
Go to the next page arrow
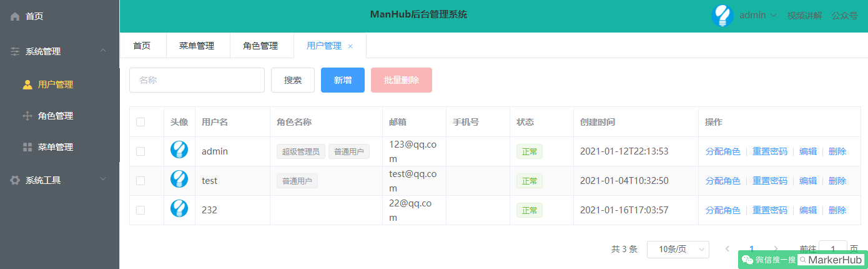pyautogui.click(x=776, y=248)
